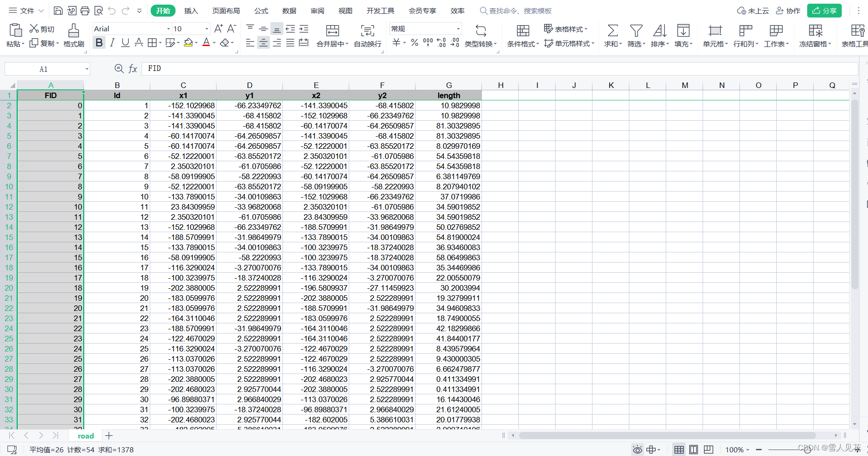The height and width of the screenshot is (456, 868).
Task: Click the zoom magnifier beside fx
Action: click(119, 69)
